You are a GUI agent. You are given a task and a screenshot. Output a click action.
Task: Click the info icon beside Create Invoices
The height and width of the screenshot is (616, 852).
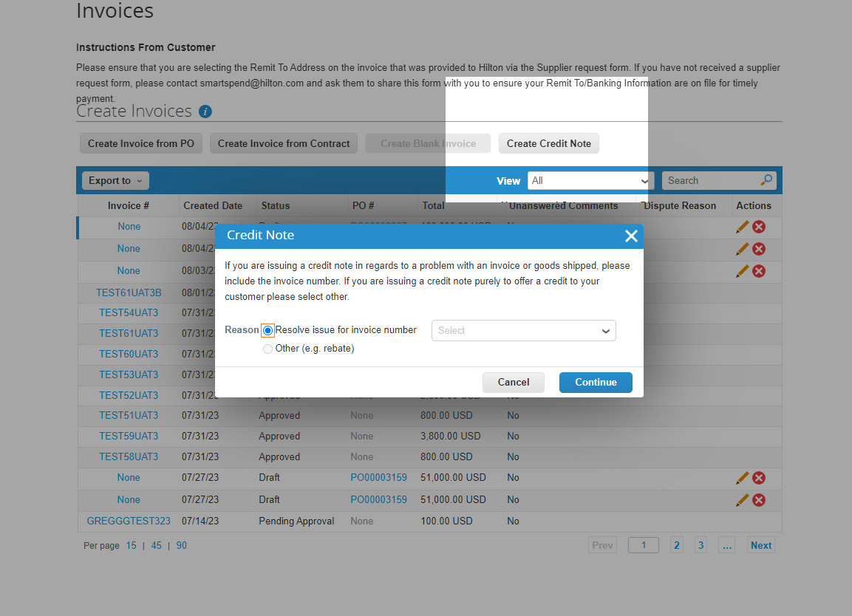coord(205,112)
